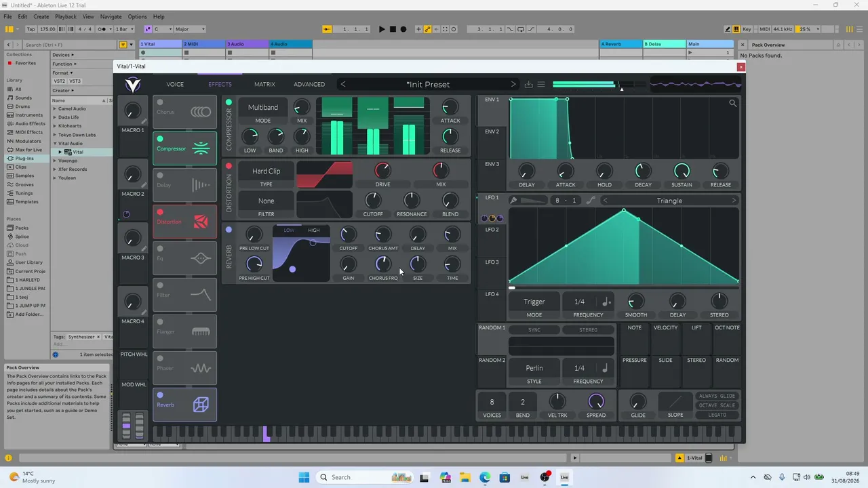
Task: Click the Macro 1 edit pencil
Action: tap(144, 121)
